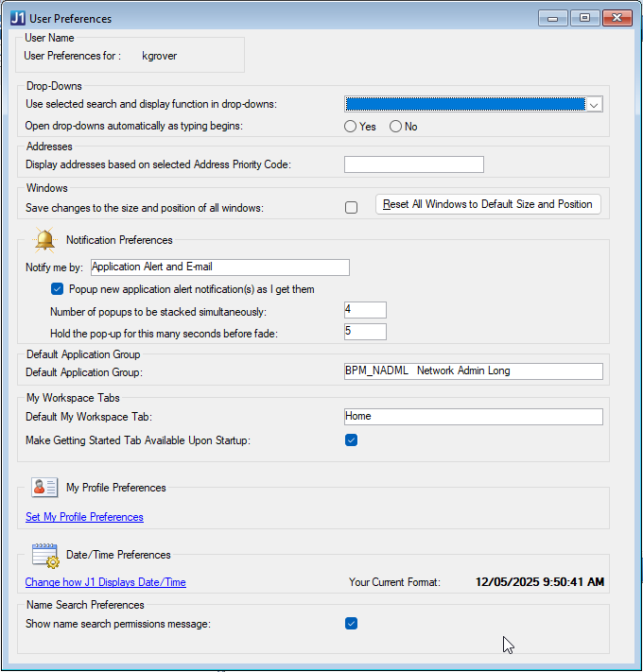Click the number of stacked popups field
This screenshot has height=672, width=643.
click(x=365, y=310)
